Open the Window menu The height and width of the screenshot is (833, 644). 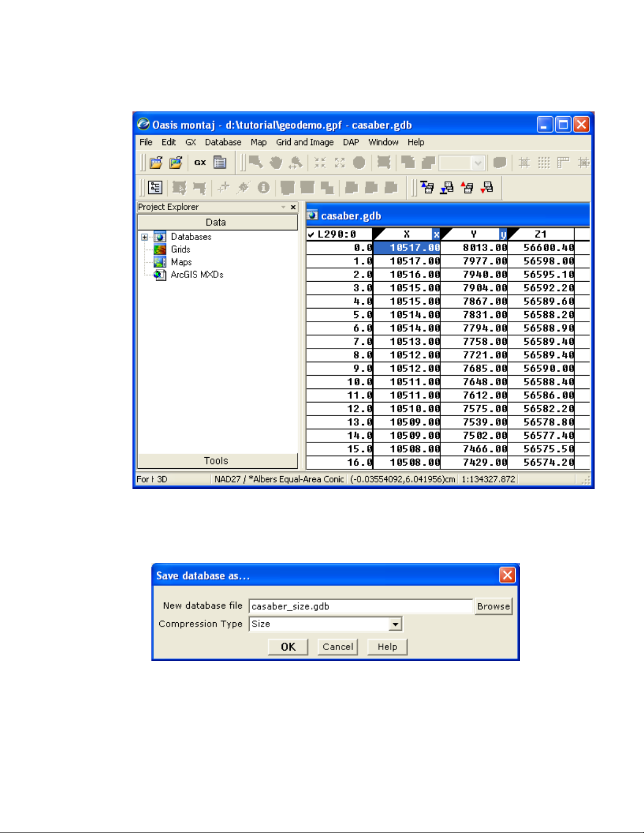[x=383, y=142]
